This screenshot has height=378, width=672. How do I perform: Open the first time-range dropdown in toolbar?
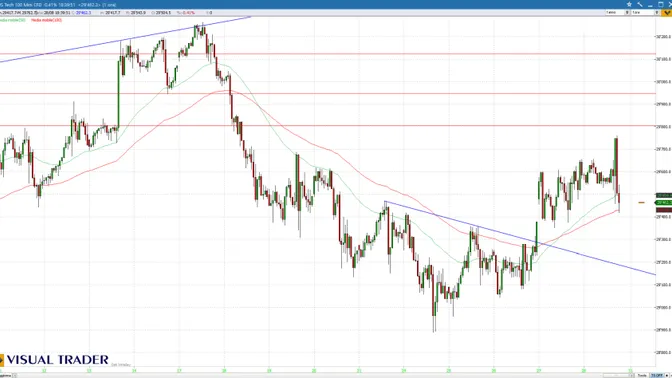coord(618,13)
